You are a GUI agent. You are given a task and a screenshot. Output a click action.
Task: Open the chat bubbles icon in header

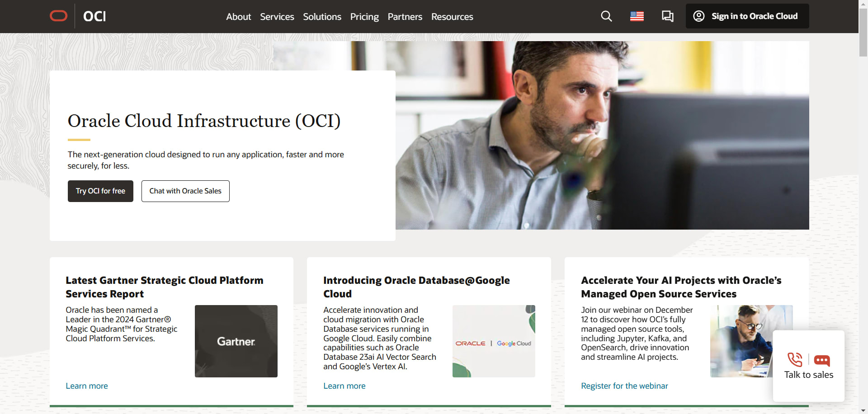668,16
